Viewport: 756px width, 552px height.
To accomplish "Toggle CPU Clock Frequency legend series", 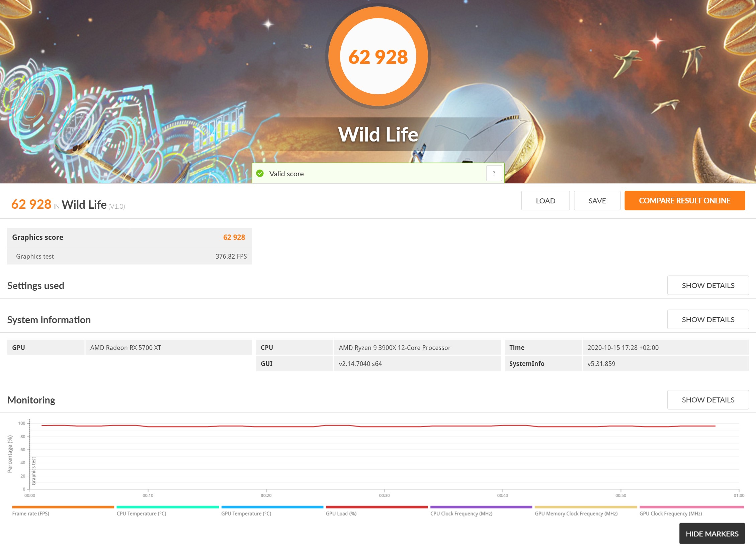I will point(461,514).
